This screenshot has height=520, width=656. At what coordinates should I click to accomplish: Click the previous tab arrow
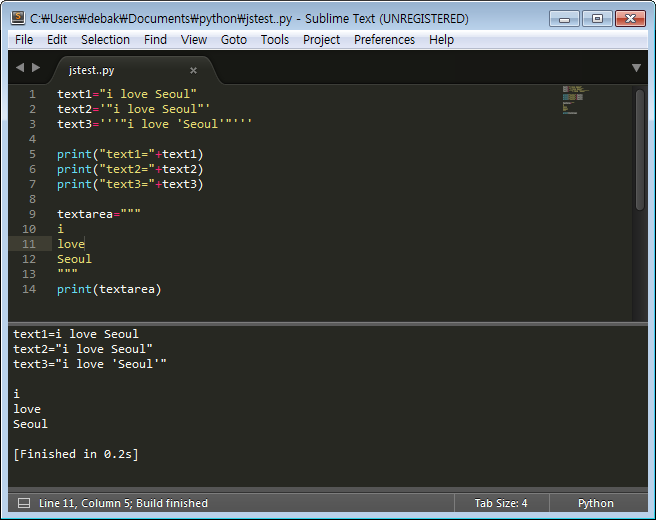[x=20, y=67]
